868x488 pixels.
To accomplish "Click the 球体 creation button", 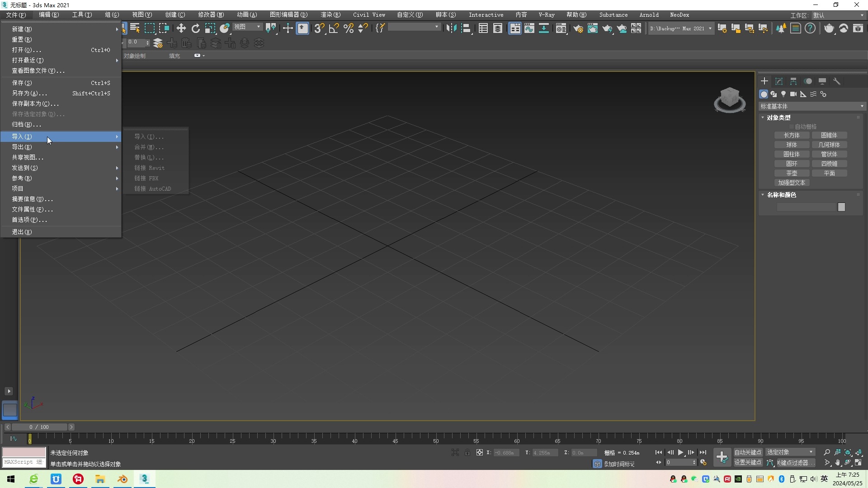I will point(792,145).
